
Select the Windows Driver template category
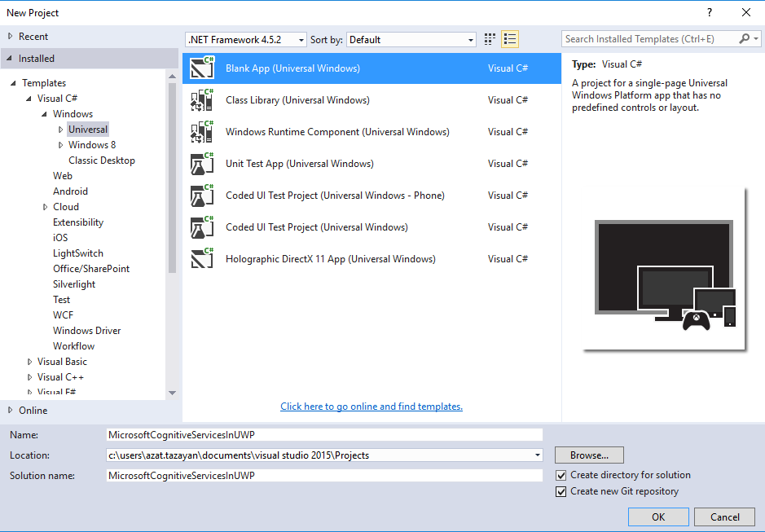(x=87, y=331)
